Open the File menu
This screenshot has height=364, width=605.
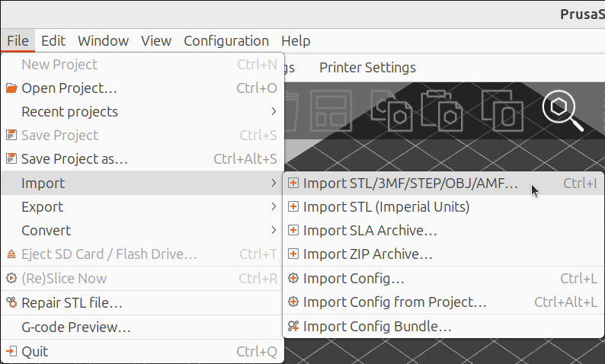[x=18, y=40]
